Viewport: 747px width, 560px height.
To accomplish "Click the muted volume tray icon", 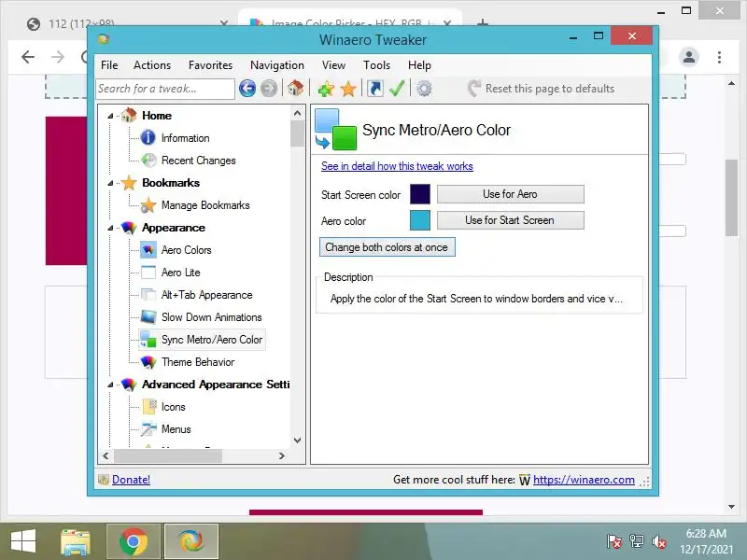I will pyautogui.click(x=659, y=541).
